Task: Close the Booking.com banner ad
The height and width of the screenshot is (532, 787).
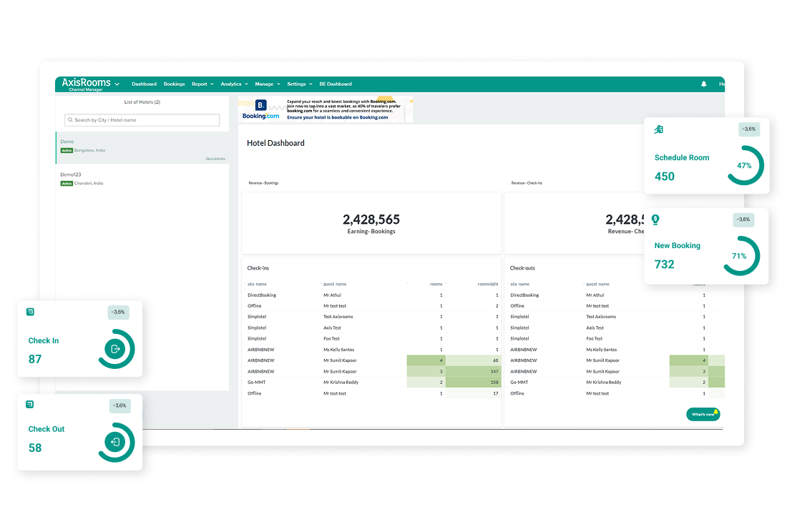Action: pyautogui.click(x=411, y=102)
